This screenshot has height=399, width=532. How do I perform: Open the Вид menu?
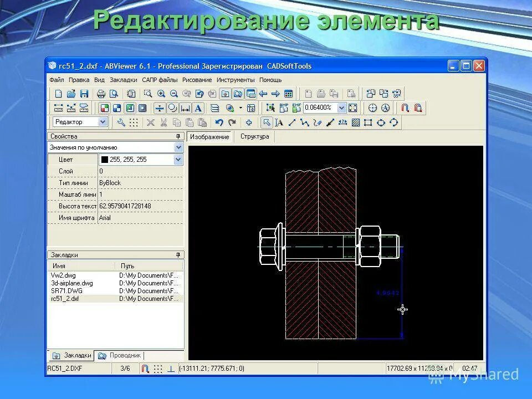click(x=99, y=80)
